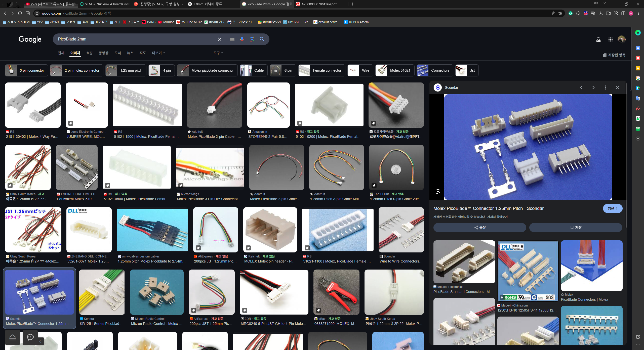Bookmark this page with star icon
Viewport: 644px width, 350px height.
click(x=560, y=13)
